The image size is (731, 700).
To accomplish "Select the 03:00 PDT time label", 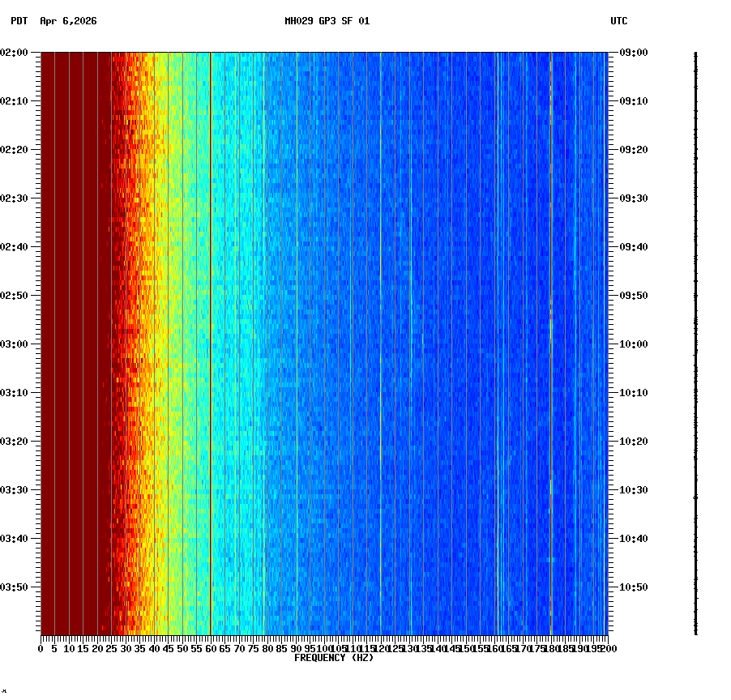I will click(x=15, y=342).
